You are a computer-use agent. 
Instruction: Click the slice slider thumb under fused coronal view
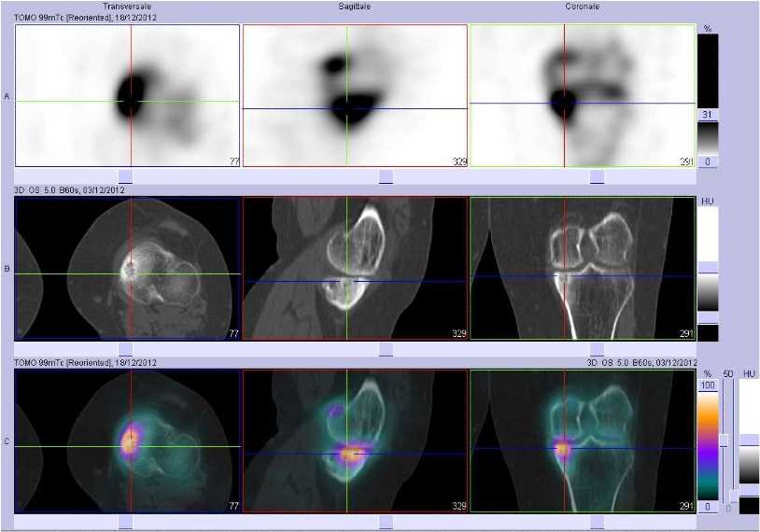click(598, 522)
